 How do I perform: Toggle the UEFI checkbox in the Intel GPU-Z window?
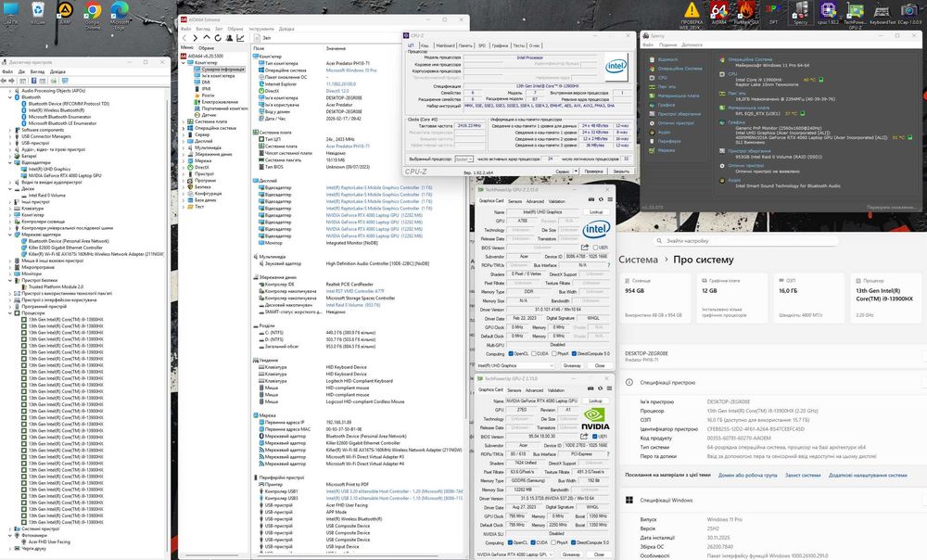click(x=595, y=248)
